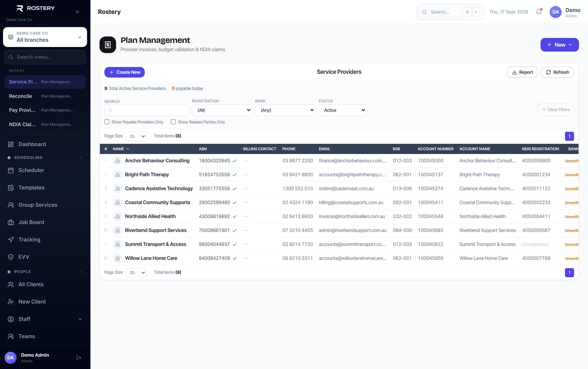Screen dimensions: 588x369
Task: Open the All branches selector
Action: 45,37
